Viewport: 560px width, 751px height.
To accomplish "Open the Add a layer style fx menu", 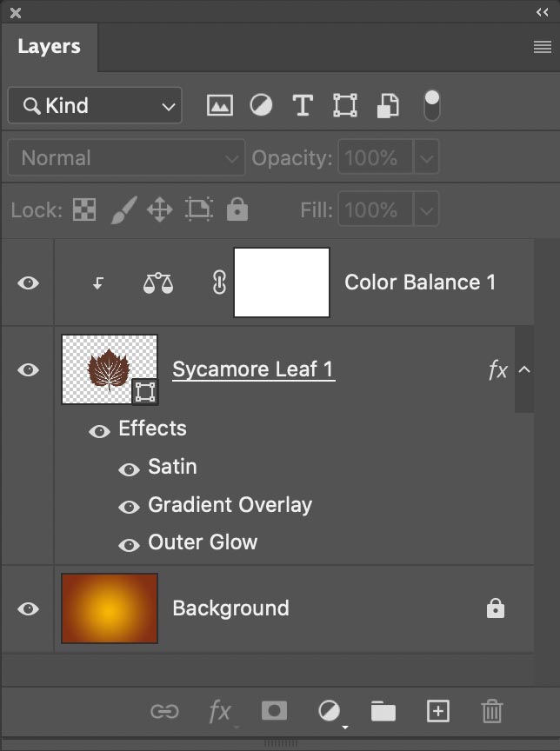I will [219, 711].
